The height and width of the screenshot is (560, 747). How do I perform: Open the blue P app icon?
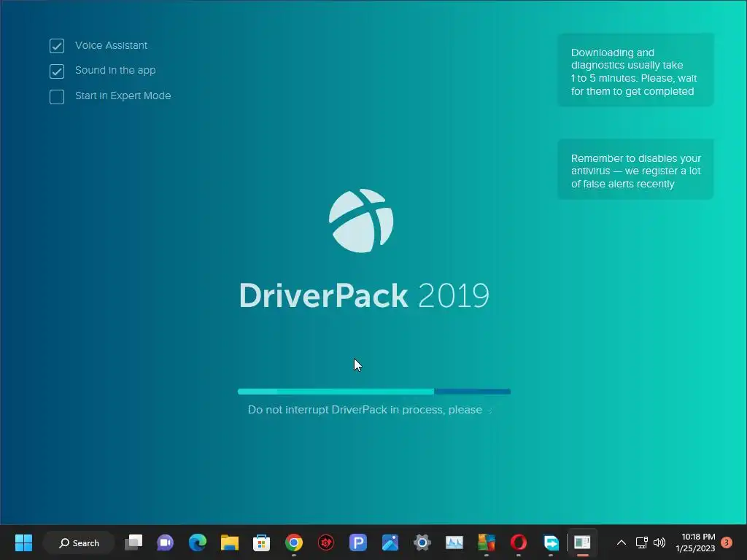pos(357,542)
